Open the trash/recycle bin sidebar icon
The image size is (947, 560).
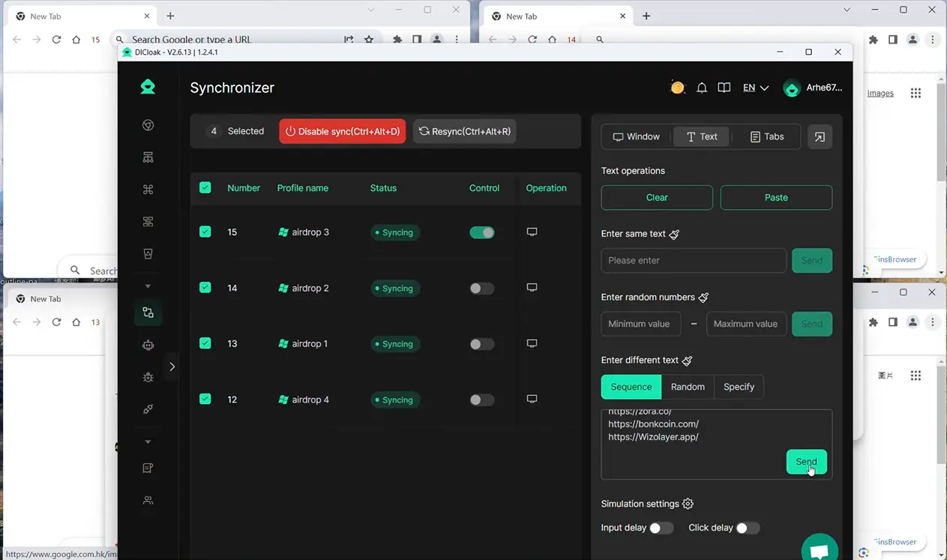148,253
